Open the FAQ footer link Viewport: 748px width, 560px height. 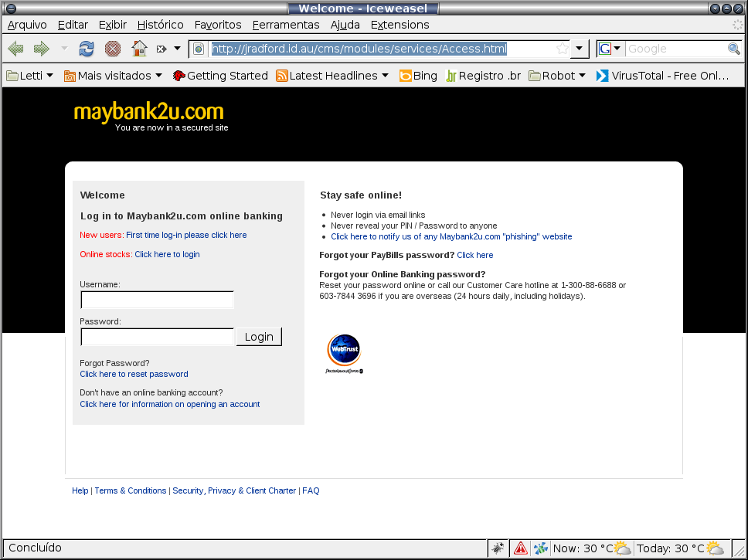click(311, 490)
